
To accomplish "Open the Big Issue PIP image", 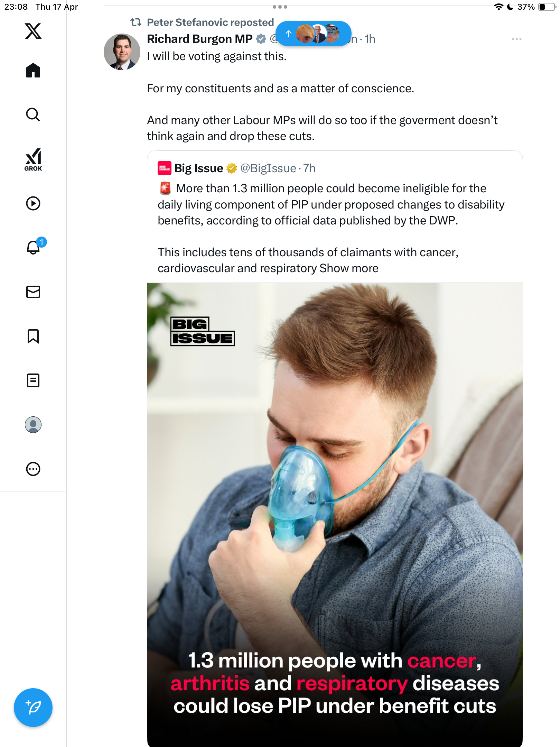I will [335, 515].
